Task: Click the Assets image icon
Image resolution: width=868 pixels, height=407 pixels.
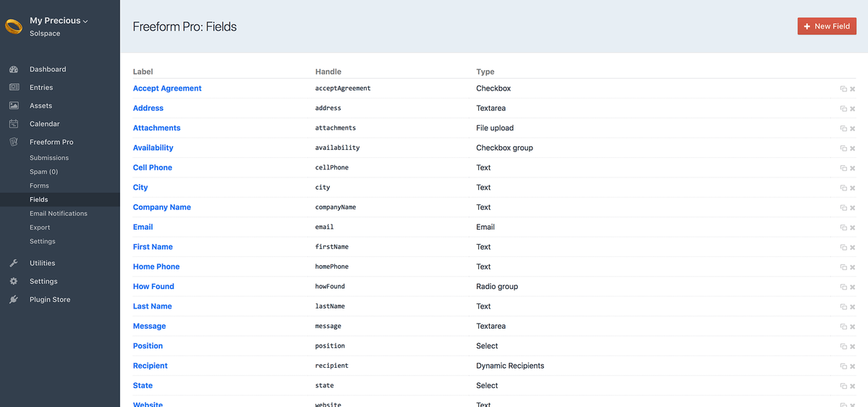Action: 14,106
